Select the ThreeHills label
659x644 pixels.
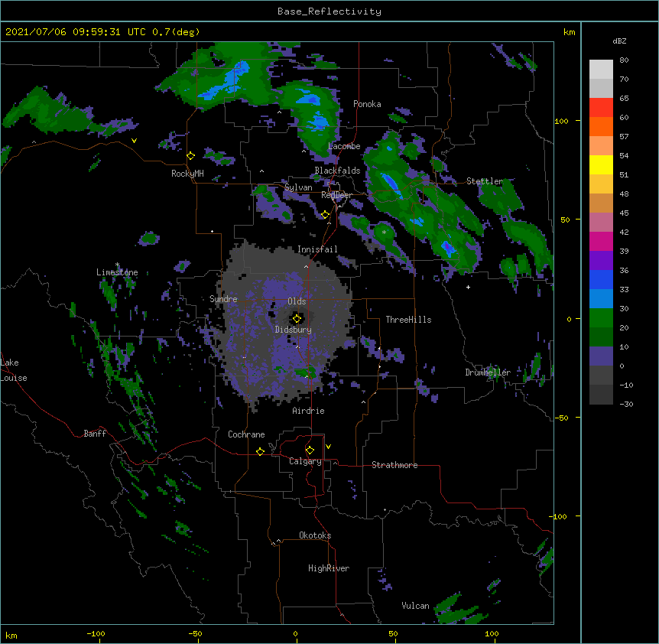point(408,320)
